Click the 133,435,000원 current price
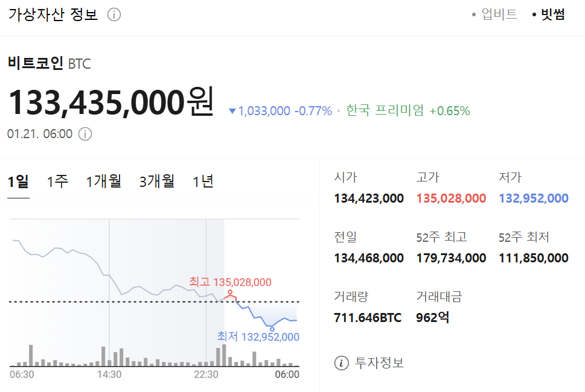Viewport: 585px width, 392px height. point(110,103)
